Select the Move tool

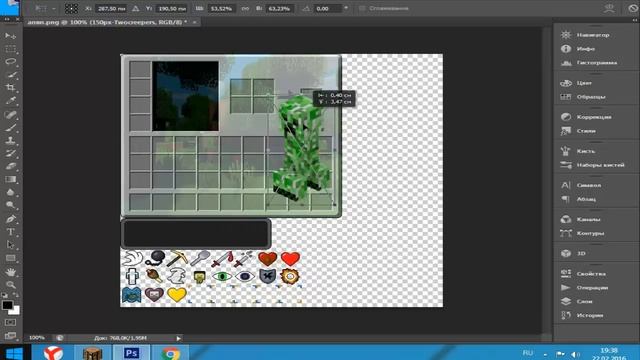point(10,36)
